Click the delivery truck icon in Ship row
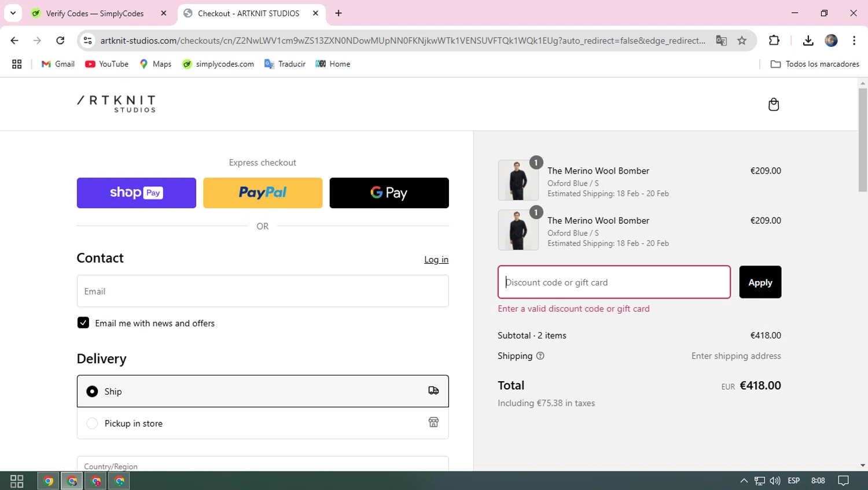The image size is (868, 490). (433, 391)
